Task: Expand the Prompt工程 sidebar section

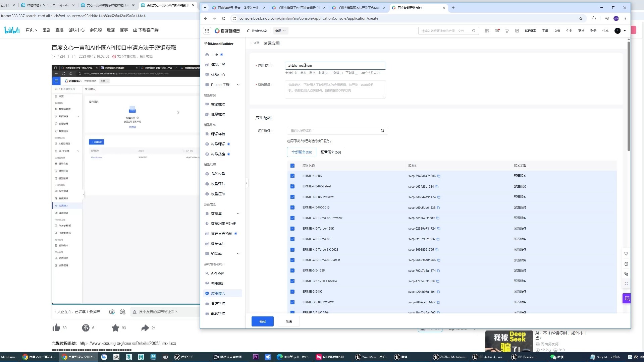Action: coord(238,85)
